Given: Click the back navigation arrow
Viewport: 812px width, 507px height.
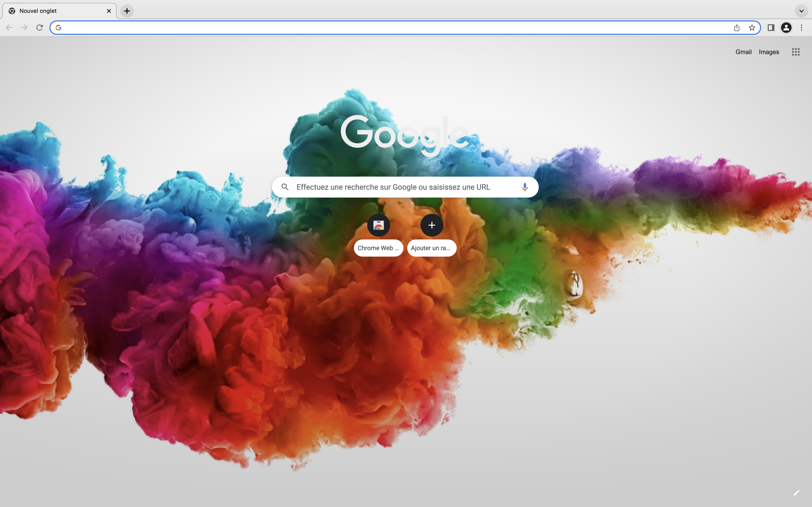Looking at the screenshot, I should click(9, 28).
